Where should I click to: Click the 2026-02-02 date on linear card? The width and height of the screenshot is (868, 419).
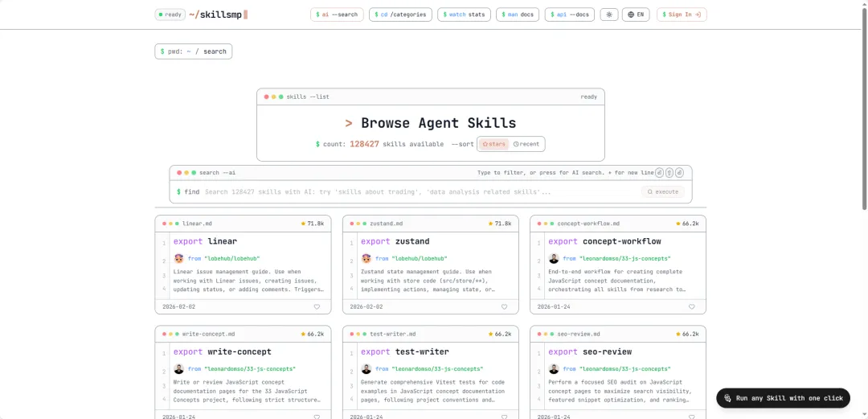[x=178, y=306]
